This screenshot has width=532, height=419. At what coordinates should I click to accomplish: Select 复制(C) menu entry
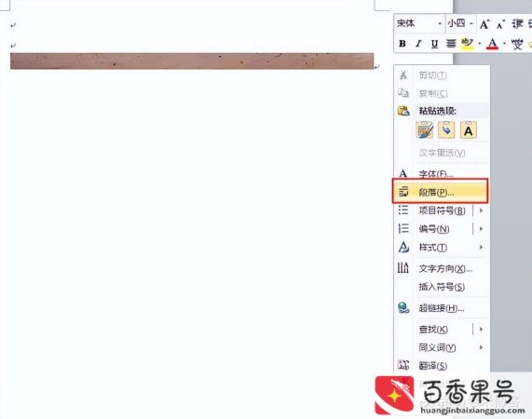click(433, 93)
